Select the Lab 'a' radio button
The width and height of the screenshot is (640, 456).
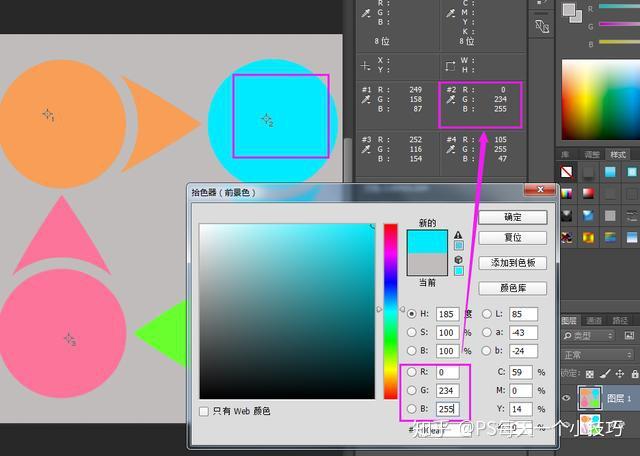pos(486,332)
